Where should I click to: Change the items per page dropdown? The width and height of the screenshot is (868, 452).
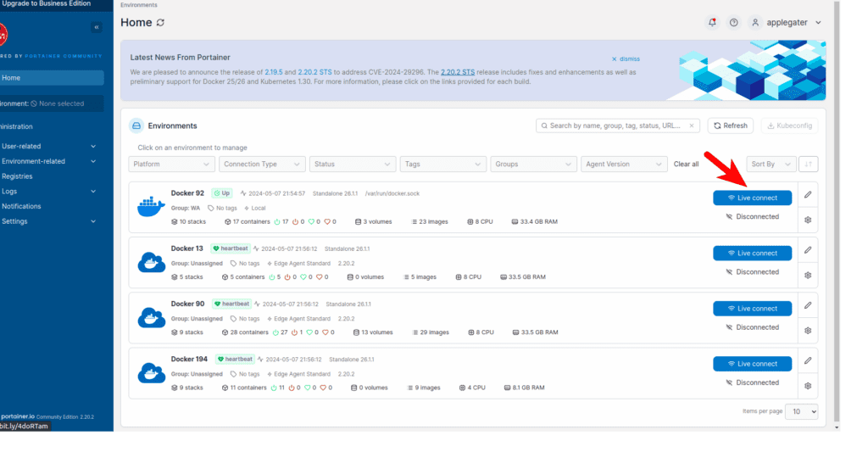click(801, 411)
